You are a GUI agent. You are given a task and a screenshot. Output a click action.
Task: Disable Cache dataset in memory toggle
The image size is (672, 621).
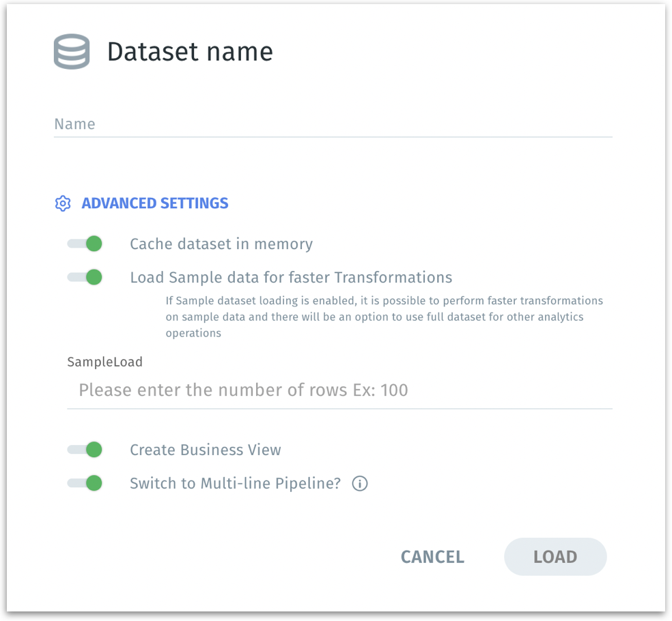pyautogui.click(x=85, y=244)
